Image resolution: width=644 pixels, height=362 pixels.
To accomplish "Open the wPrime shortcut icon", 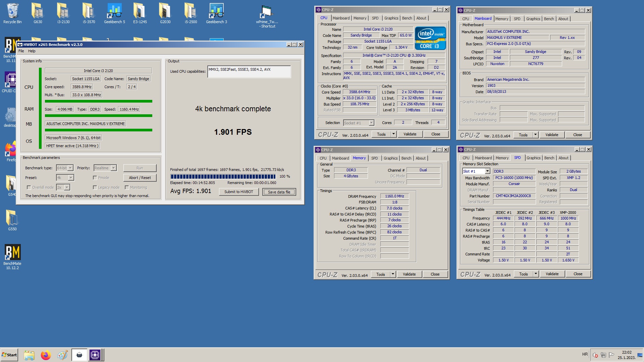I will coord(267,16).
